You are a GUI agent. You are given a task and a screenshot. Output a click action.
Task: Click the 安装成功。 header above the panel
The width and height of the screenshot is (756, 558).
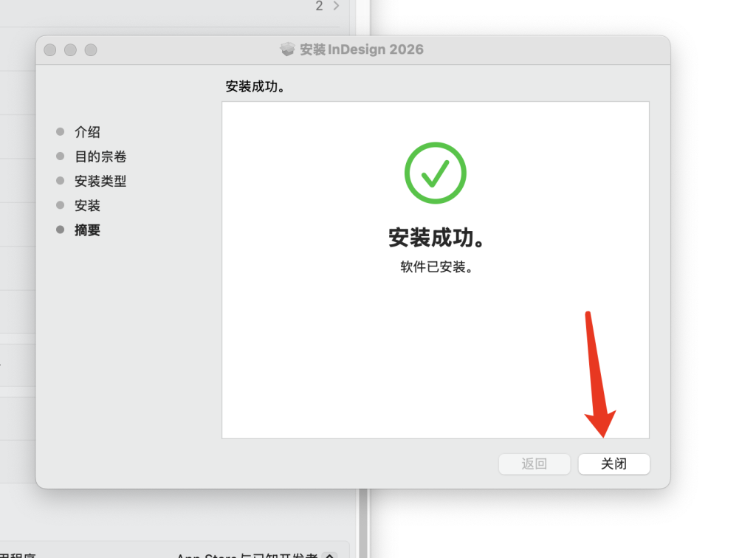tap(255, 87)
